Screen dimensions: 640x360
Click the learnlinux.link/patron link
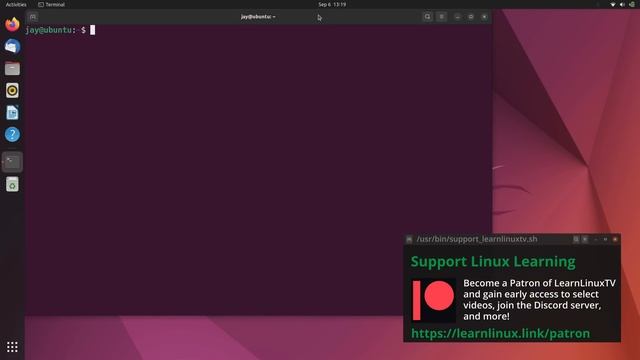coord(500,333)
